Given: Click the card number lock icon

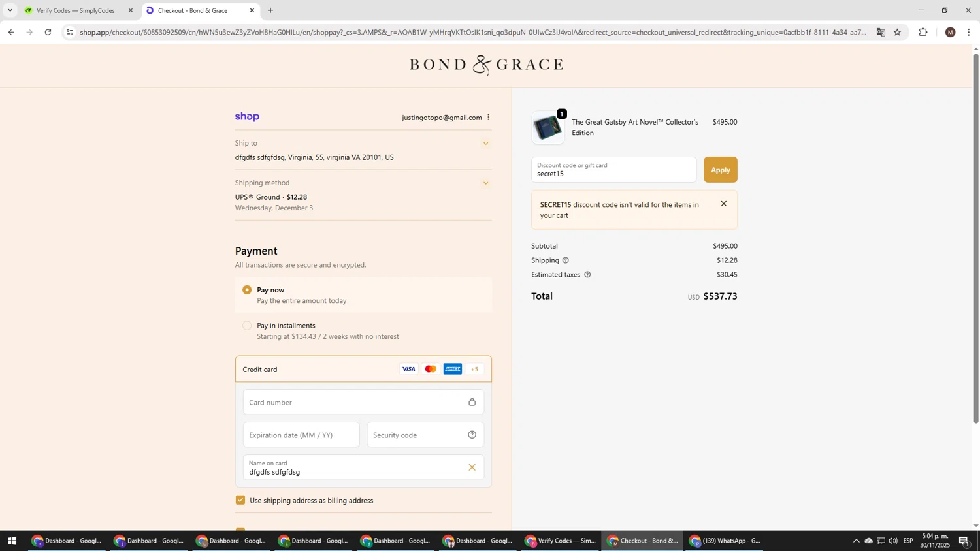Looking at the screenshot, I should [472, 402].
